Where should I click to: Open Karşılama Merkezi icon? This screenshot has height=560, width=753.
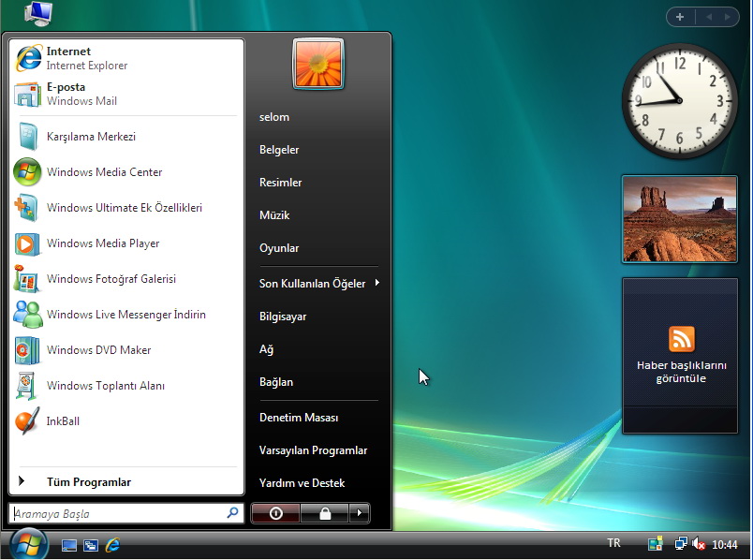tap(28, 137)
